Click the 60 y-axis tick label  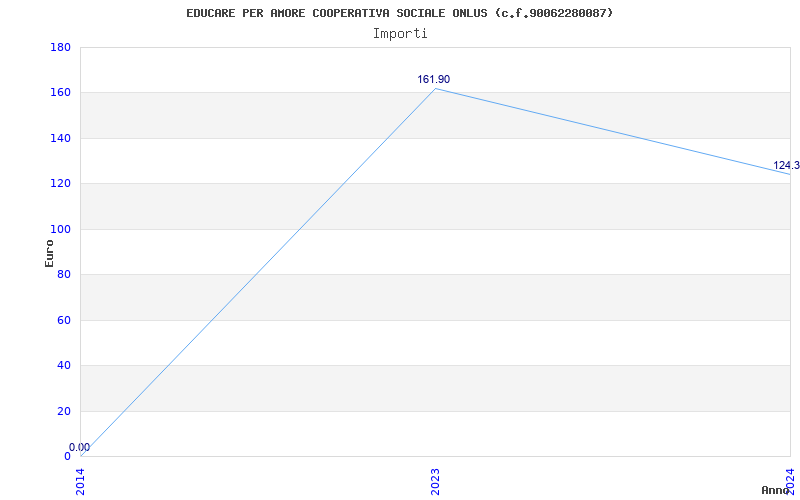pyautogui.click(x=64, y=320)
